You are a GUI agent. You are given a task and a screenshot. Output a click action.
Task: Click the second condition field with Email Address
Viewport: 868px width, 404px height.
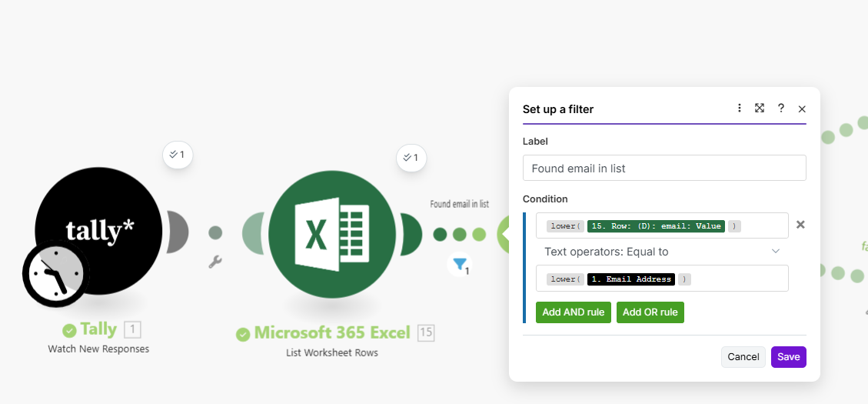(662, 279)
